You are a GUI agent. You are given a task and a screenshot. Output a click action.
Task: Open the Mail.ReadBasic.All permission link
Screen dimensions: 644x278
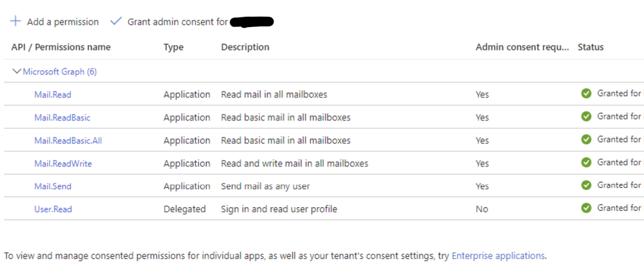68,141
